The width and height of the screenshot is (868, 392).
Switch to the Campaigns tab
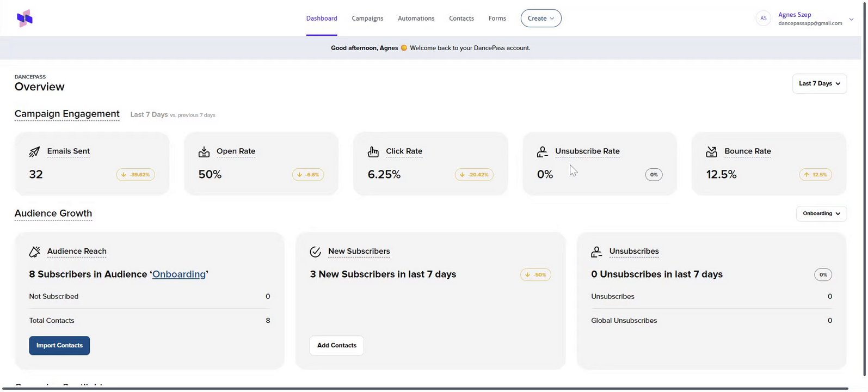point(367,19)
